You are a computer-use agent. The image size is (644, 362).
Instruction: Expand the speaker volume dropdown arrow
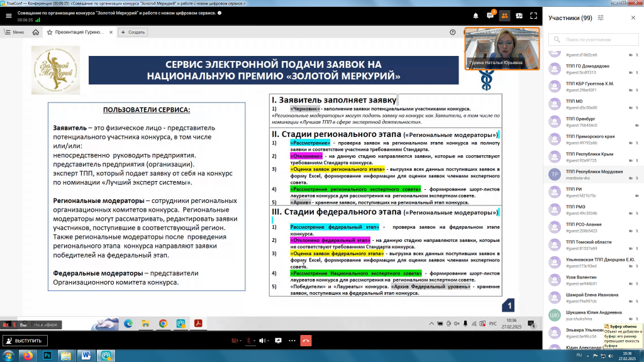pyautogui.click(x=267, y=340)
